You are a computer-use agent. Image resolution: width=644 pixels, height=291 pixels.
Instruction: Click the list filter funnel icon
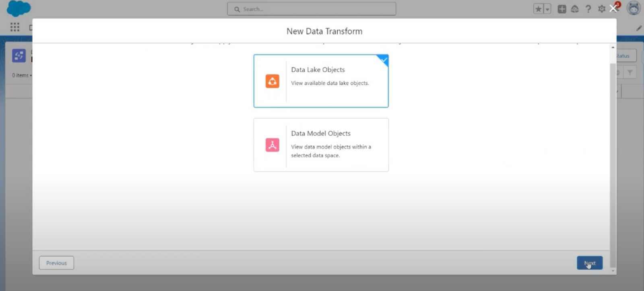point(630,72)
